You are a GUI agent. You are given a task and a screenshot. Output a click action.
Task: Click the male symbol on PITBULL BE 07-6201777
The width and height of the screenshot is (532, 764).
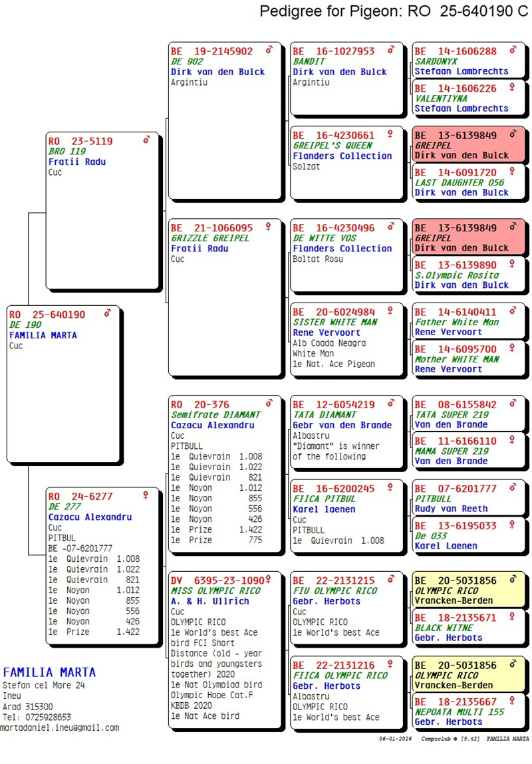[513, 487]
